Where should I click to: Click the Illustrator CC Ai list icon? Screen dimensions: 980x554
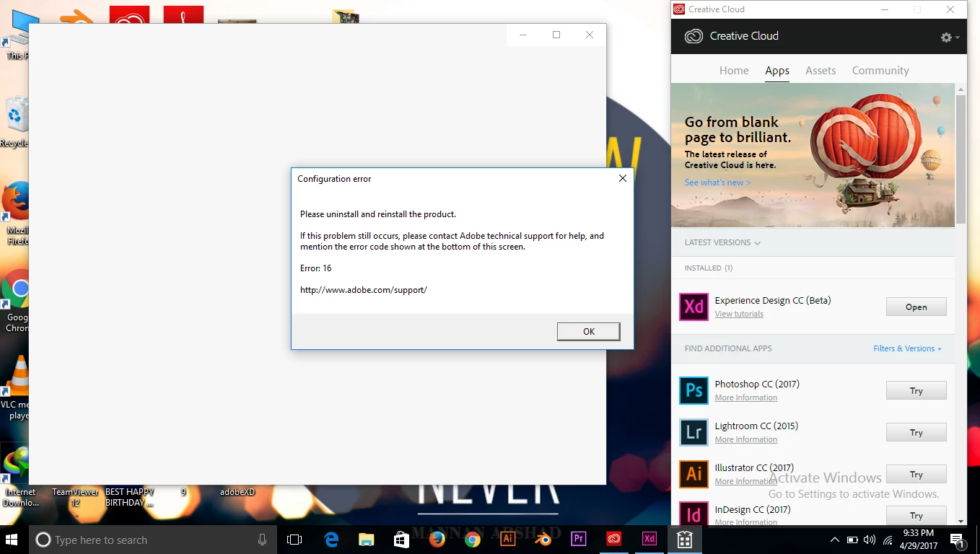[x=694, y=474]
